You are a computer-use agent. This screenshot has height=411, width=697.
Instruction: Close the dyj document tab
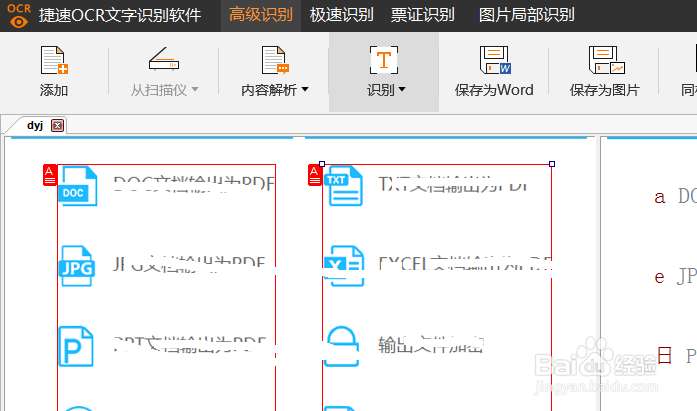coord(57,126)
